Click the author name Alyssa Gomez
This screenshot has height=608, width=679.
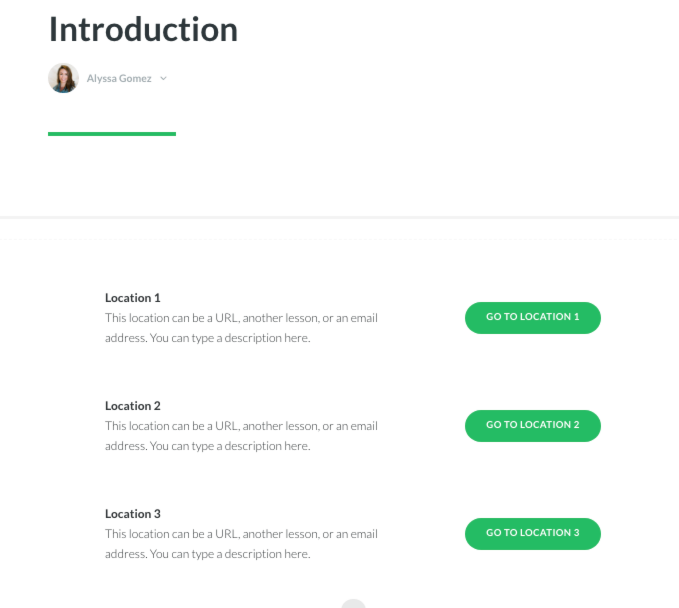[x=119, y=78]
